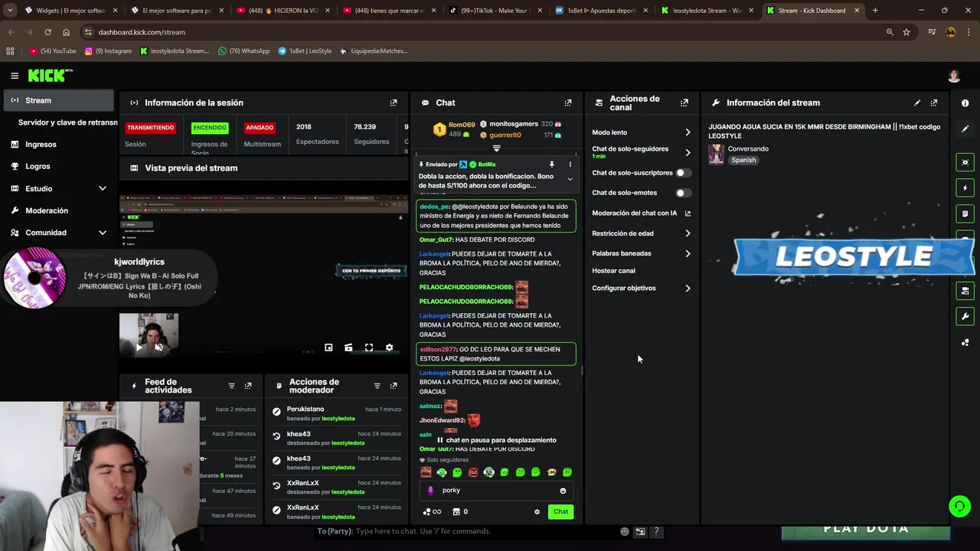The height and width of the screenshot is (551, 980).
Task: Send message with the green Chat button
Action: click(x=561, y=512)
